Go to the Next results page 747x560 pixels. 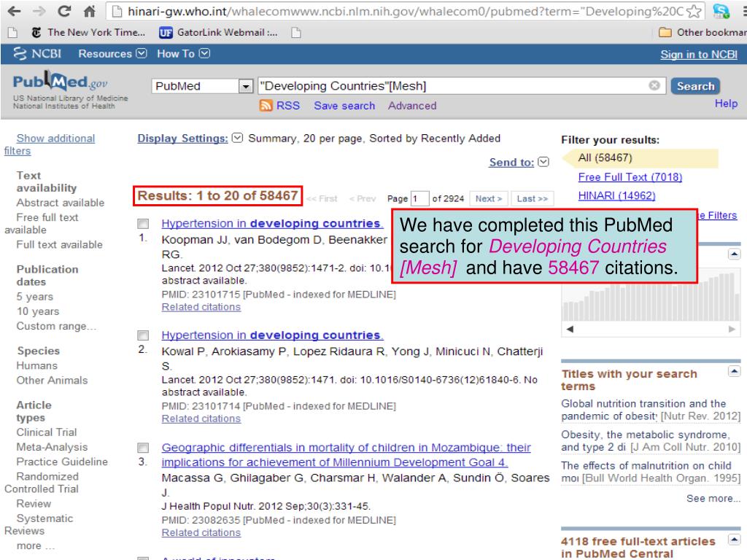click(488, 198)
